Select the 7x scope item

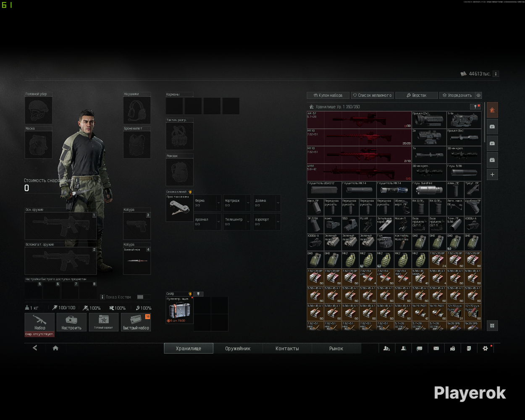point(429,155)
